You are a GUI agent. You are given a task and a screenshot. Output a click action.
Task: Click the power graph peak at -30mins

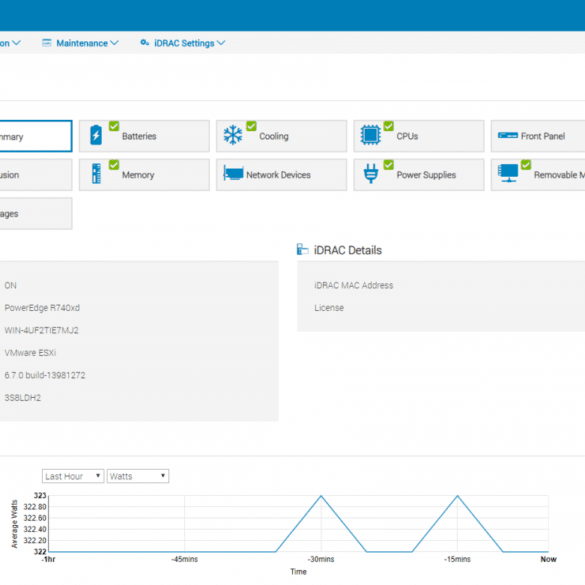coord(321,496)
